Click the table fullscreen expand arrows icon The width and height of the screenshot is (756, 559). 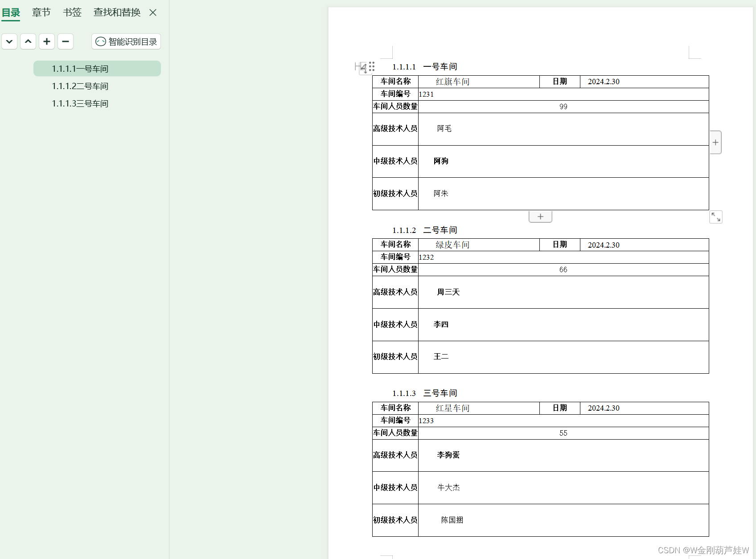(715, 217)
